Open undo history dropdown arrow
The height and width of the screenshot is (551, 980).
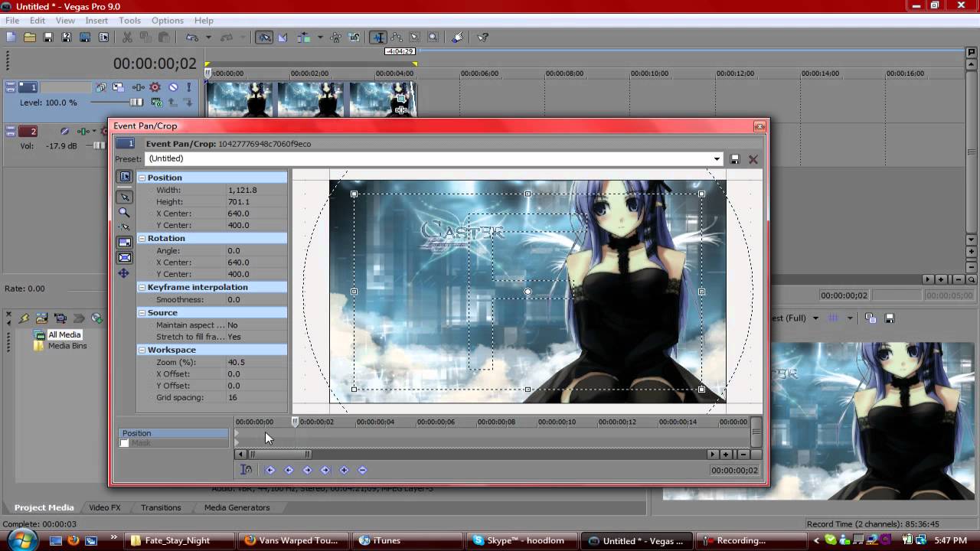coord(208,37)
